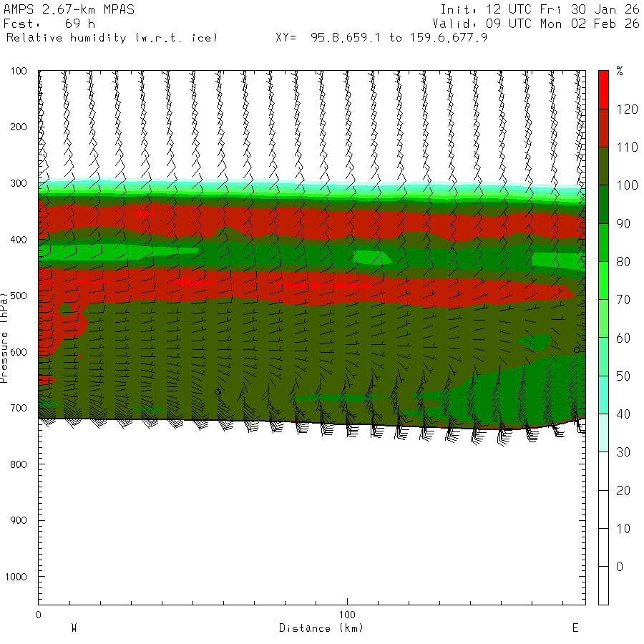Click the 'Relative humidity (w.r.t. ice)' label
The height and width of the screenshot is (644, 644).
[112, 38]
